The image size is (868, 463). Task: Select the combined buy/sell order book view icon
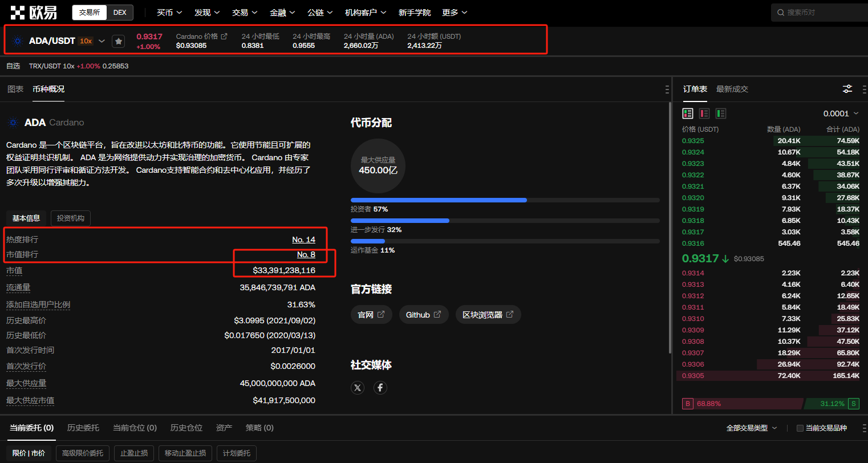click(x=688, y=113)
